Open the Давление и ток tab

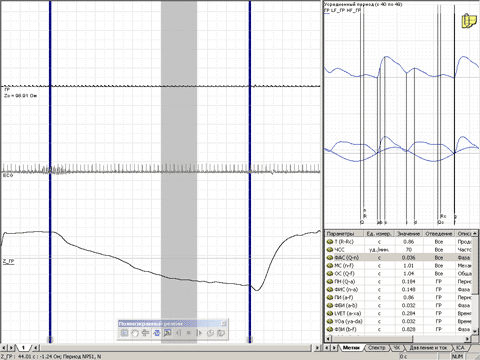428,348
